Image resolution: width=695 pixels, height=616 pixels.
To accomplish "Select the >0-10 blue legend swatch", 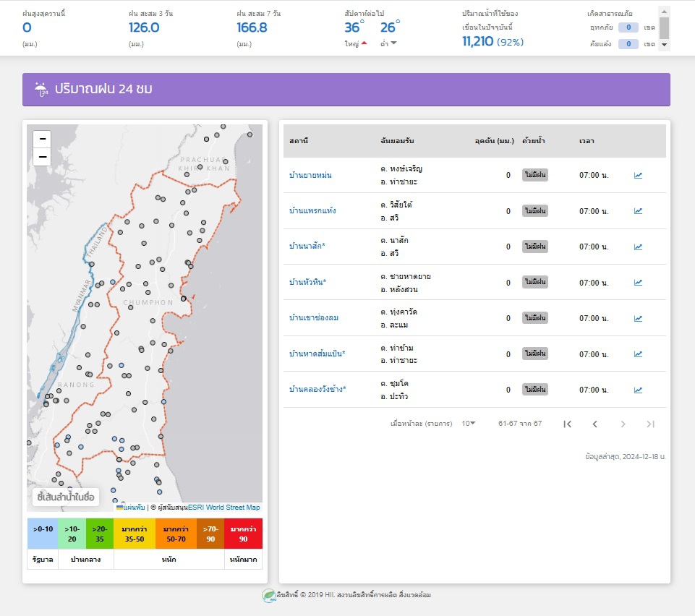I will [x=43, y=534].
